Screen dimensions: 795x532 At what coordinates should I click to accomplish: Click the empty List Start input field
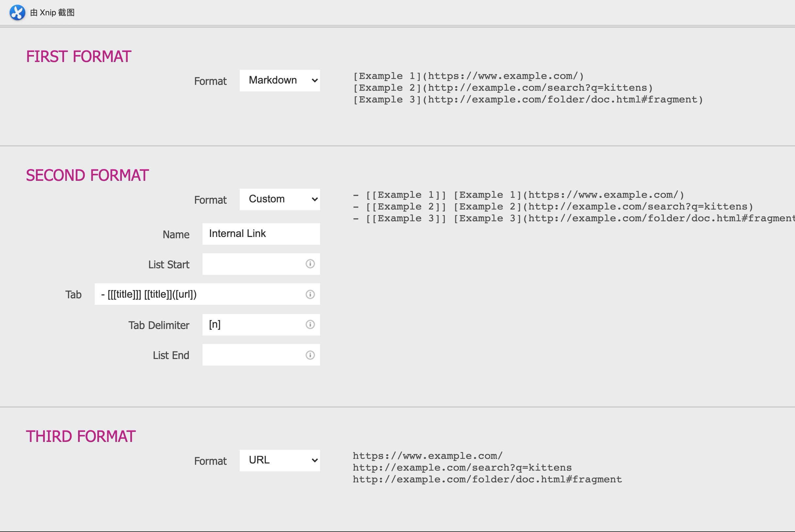[x=253, y=264]
